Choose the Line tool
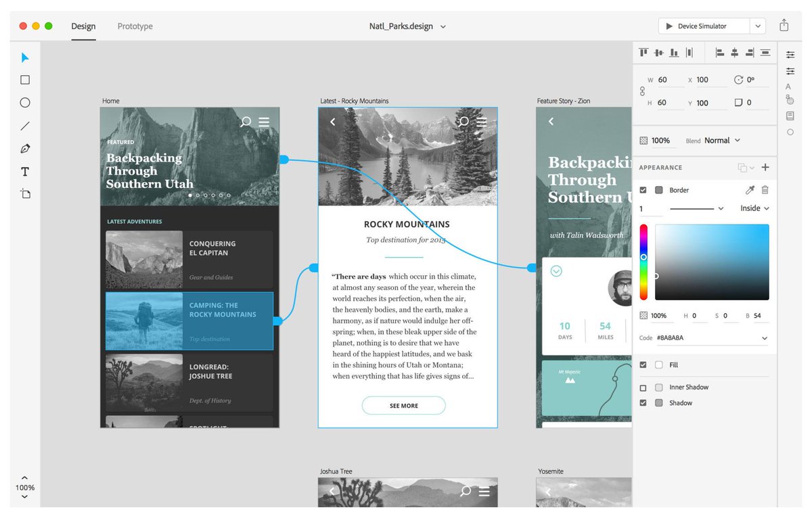Image resolution: width=812 pixels, height=518 pixels. (x=24, y=125)
